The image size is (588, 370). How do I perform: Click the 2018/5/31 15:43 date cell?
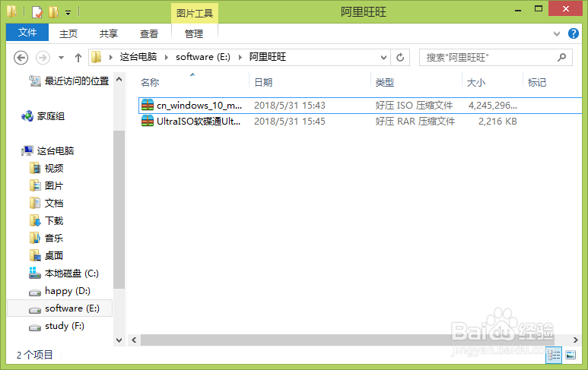point(290,106)
